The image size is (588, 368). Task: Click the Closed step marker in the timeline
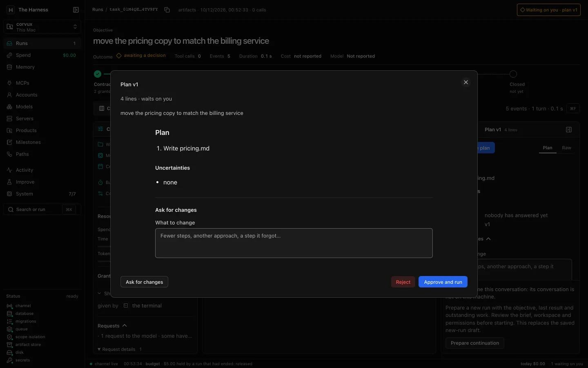point(513,74)
